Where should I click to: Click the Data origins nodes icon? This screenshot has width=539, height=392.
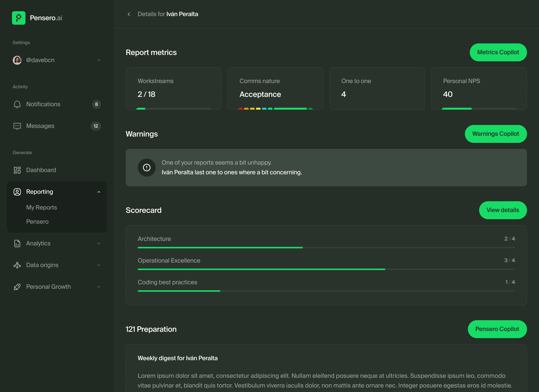click(x=17, y=265)
